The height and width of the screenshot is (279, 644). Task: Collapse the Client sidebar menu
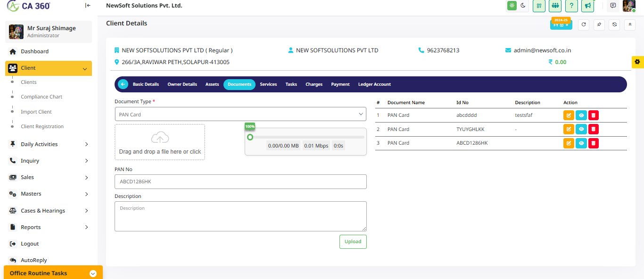49,68
